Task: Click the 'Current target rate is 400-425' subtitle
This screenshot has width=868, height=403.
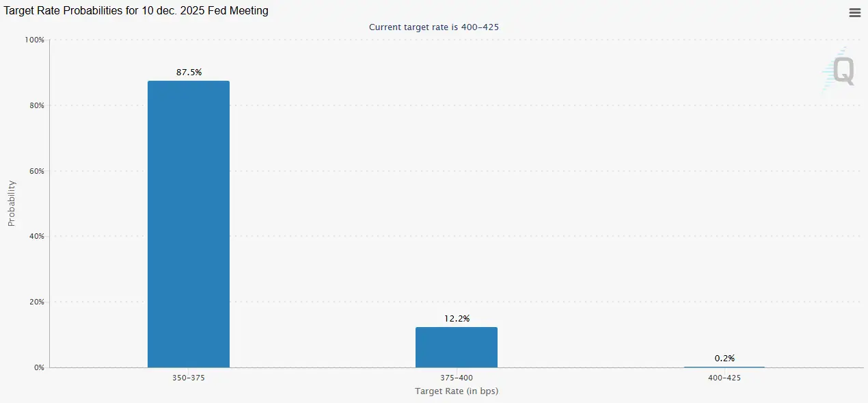Action: 438,27
